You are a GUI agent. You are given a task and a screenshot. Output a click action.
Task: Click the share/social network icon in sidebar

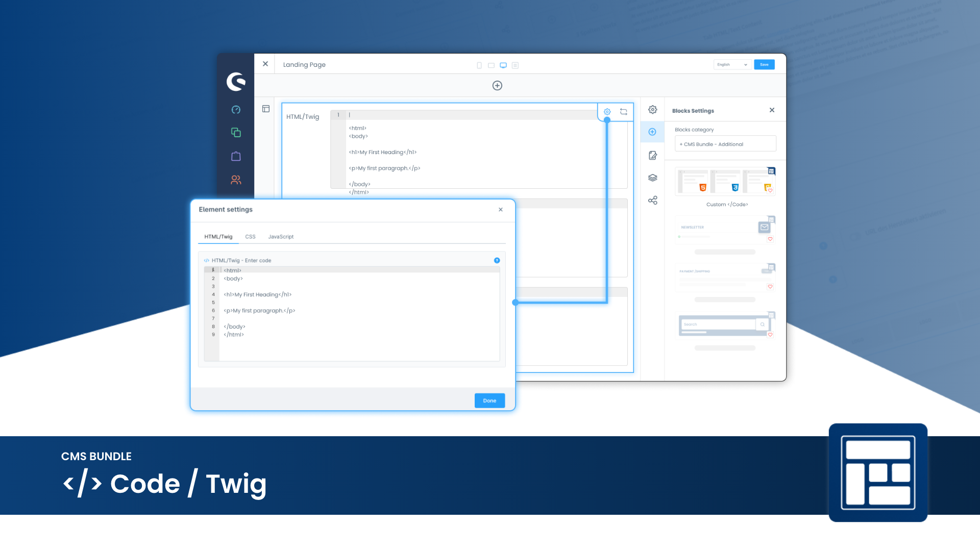[x=652, y=201]
